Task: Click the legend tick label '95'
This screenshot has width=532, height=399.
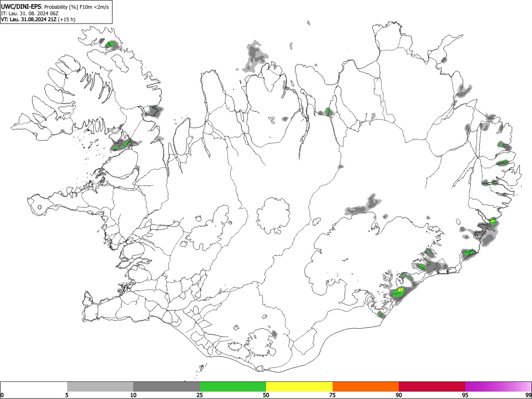Action: [465, 395]
